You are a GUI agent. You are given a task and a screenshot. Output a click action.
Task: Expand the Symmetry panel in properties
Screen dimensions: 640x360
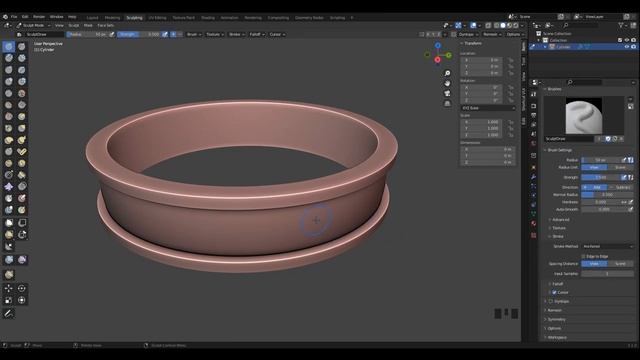556,319
